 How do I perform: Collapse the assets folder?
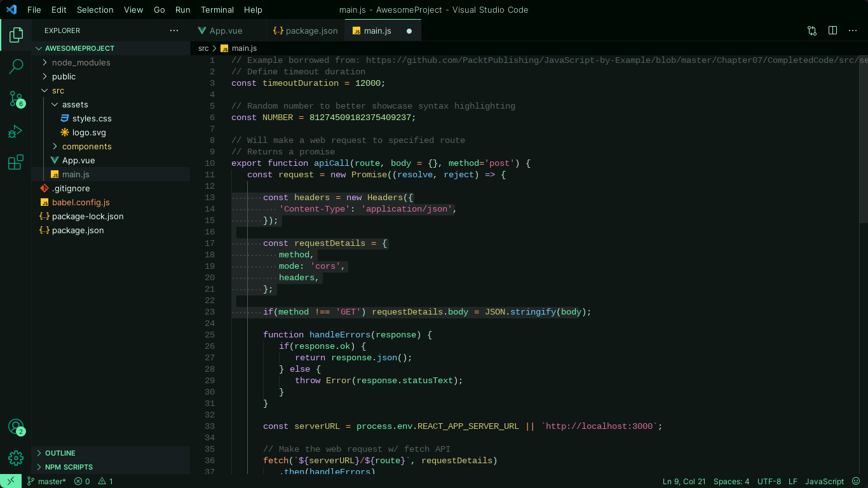coord(111,104)
